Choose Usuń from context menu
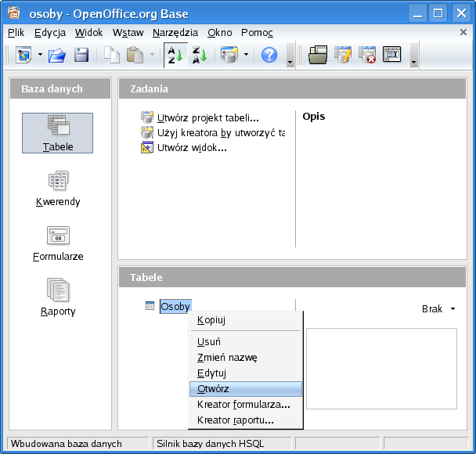 point(246,342)
